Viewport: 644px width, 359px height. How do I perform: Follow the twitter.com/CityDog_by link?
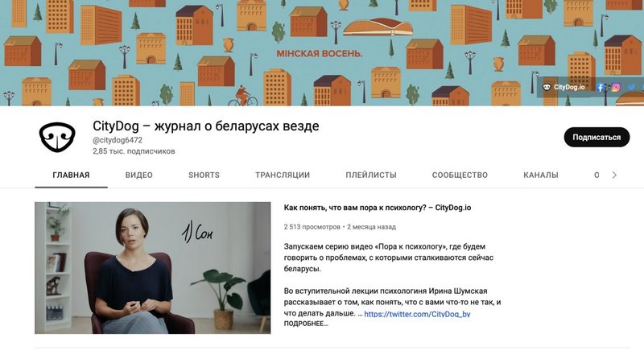click(417, 314)
